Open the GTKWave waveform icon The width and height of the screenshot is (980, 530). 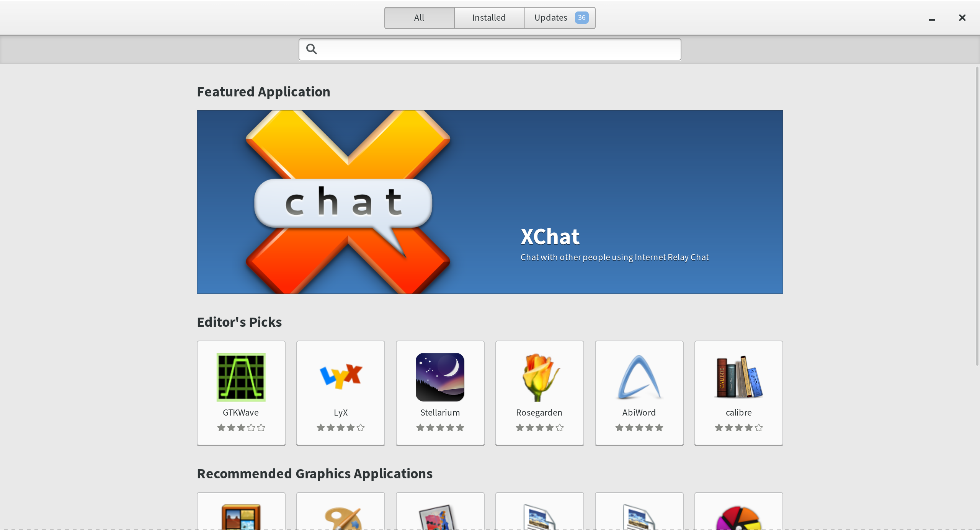tap(241, 377)
